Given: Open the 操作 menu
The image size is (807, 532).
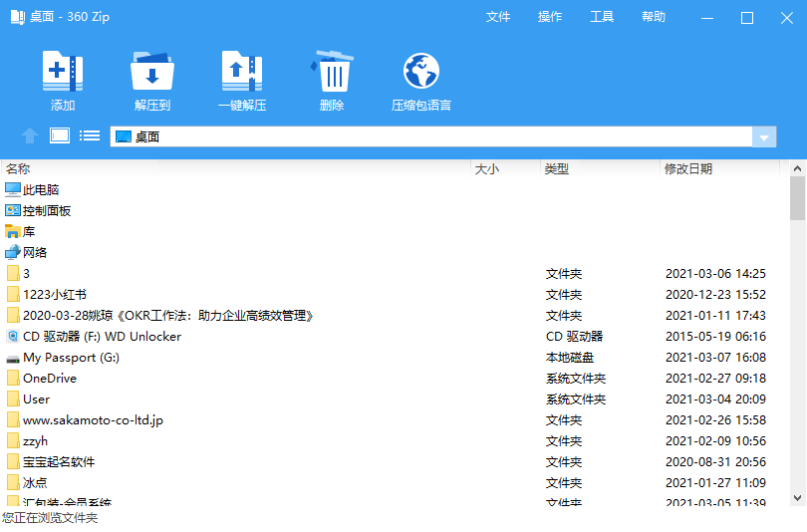Looking at the screenshot, I should click(x=550, y=17).
